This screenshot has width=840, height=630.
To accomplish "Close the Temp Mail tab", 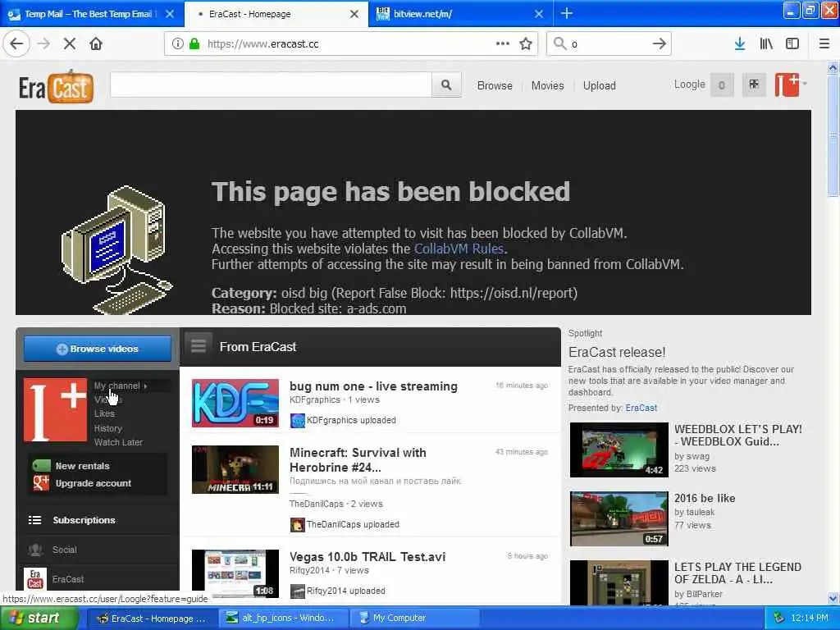I will 170,14.
